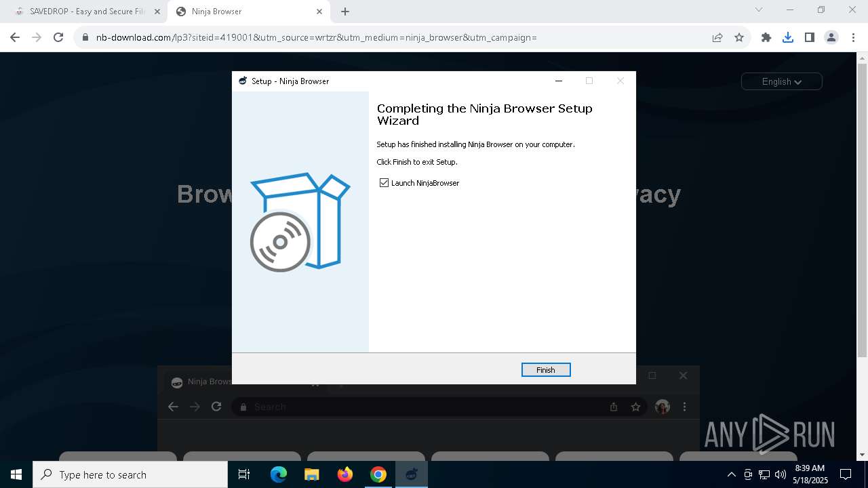The image size is (868, 488).
Task: Launch Microsoft Edge from the taskbar
Action: pos(279,474)
